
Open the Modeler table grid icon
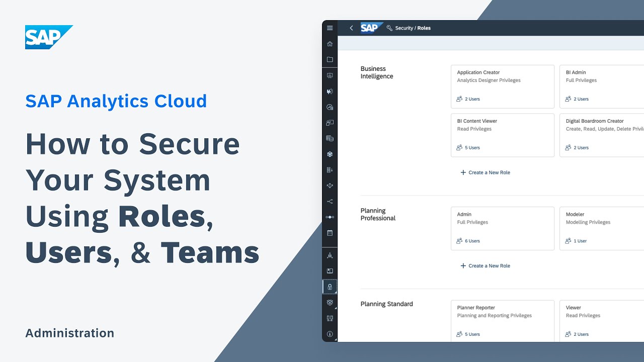click(330, 138)
